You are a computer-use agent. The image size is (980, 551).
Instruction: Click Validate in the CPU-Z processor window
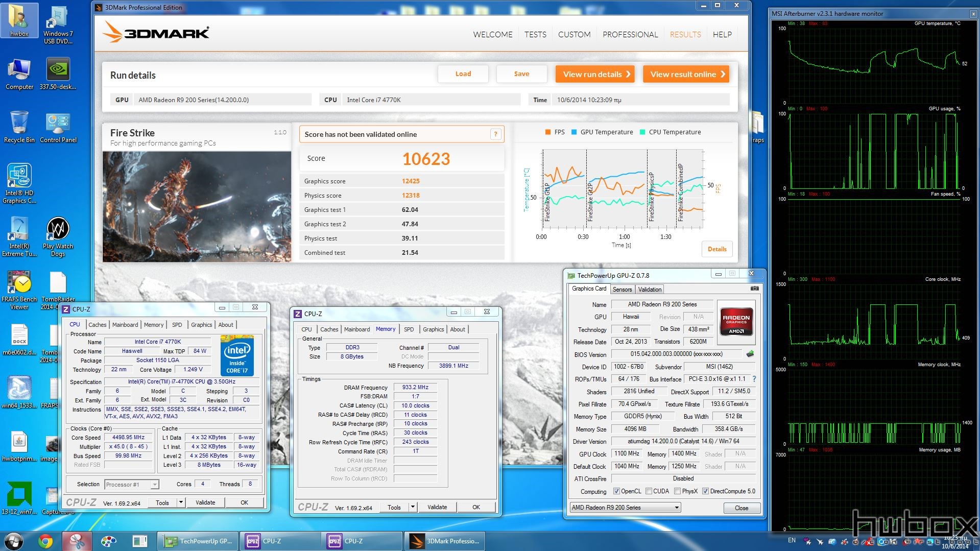(x=205, y=502)
